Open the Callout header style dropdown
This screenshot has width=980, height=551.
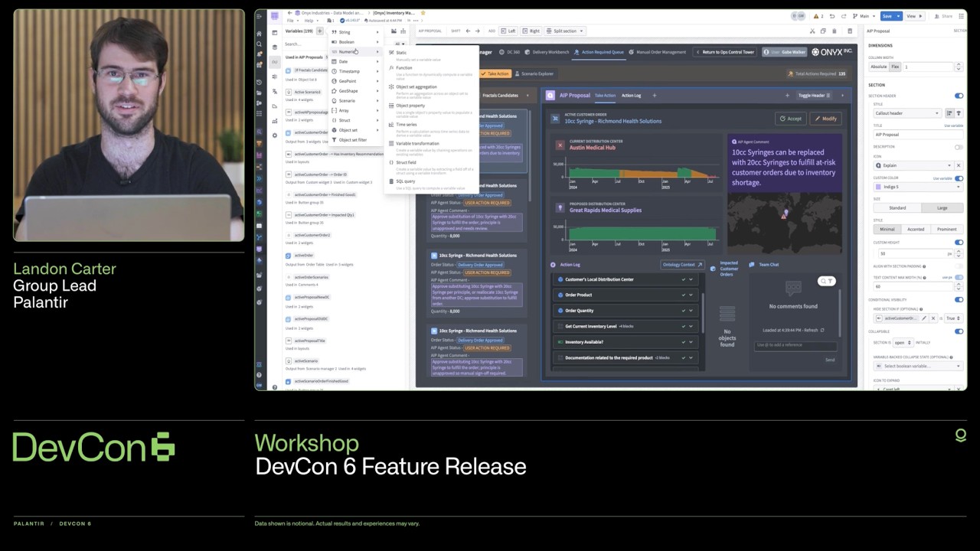(x=907, y=113)
